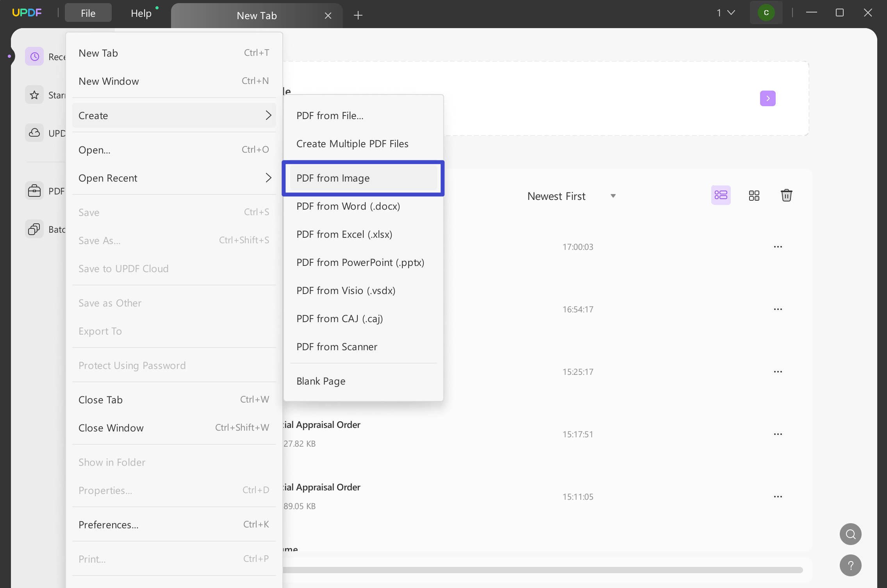Open Recent files via the clock sidebar icon
Viewport: 887px width, 588px height.
(34, 56)
